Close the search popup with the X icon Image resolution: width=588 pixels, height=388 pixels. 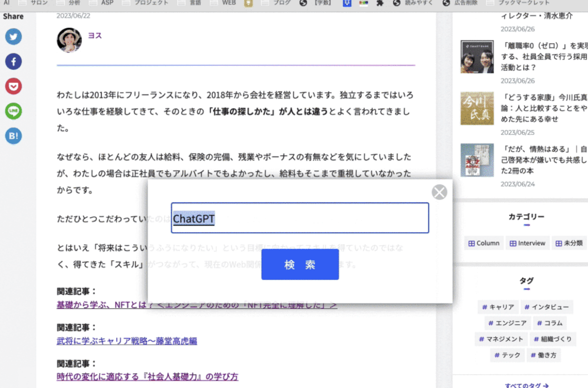click(x=440, y=192)
